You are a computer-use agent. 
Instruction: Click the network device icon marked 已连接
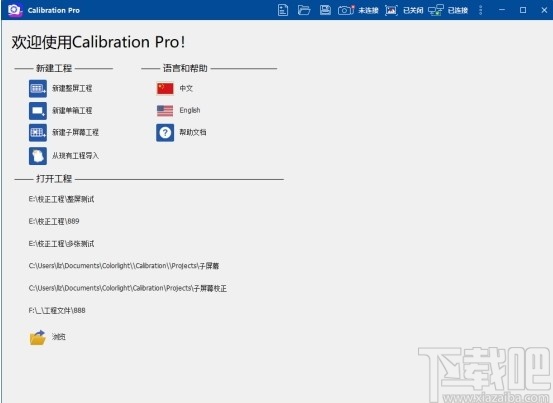(x=436, y=10)
